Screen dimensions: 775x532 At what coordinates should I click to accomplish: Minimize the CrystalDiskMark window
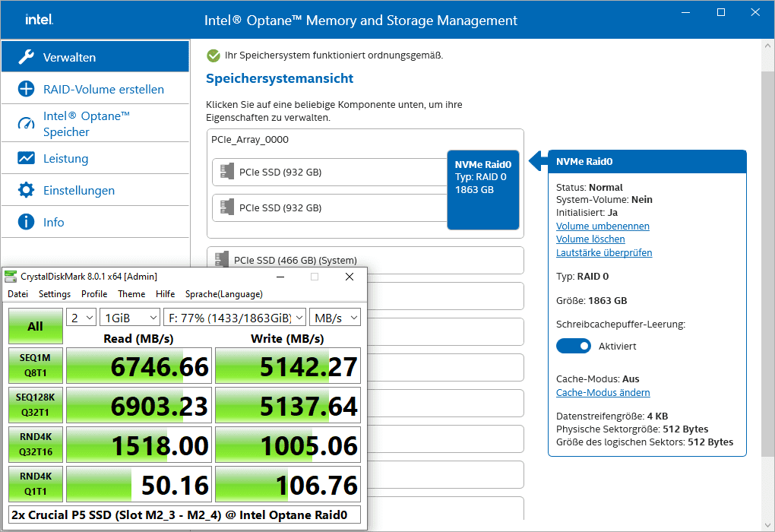280,277
